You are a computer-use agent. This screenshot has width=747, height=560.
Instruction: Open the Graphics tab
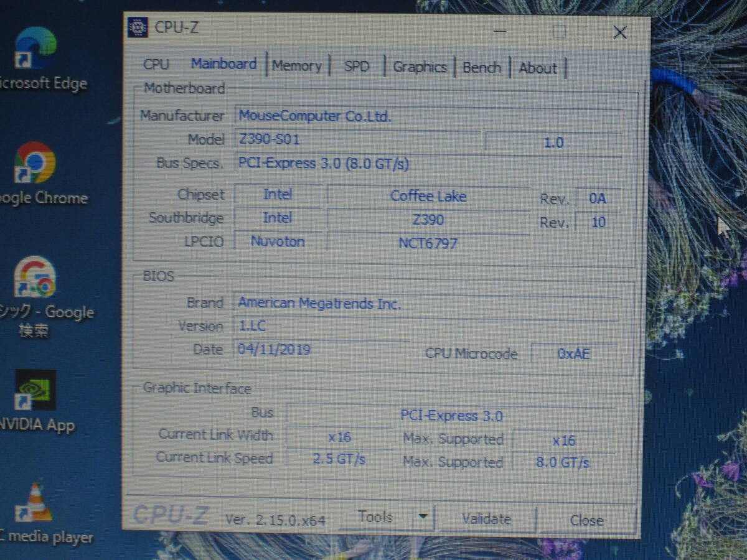(420, 67)
